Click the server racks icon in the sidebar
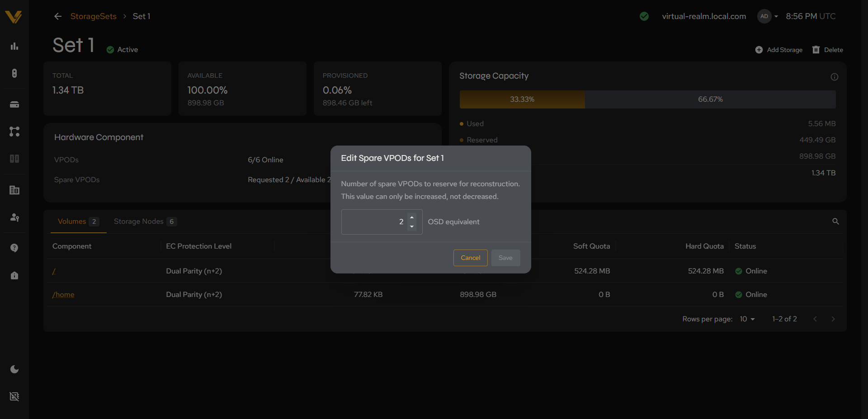Image resolution: width=868 pixels, height=419 pixels. point(14,159)
